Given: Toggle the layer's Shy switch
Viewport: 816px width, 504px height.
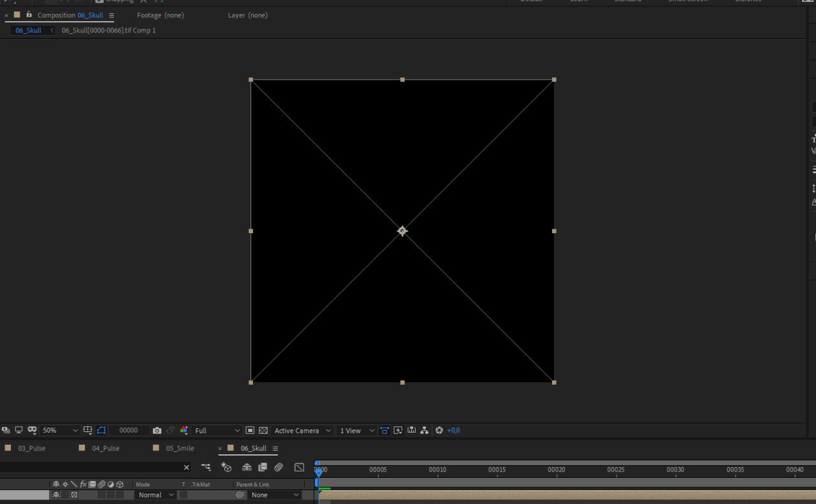Looking at the screenshot, I should coord(56,495).
